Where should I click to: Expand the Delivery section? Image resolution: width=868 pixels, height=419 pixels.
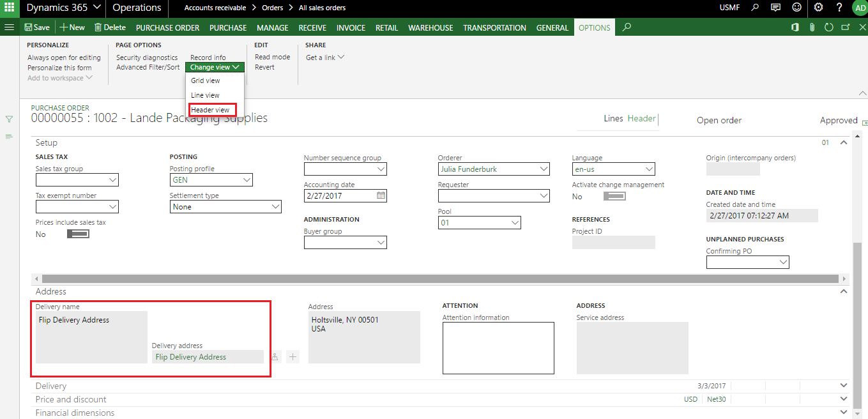[x=844, y=386]
